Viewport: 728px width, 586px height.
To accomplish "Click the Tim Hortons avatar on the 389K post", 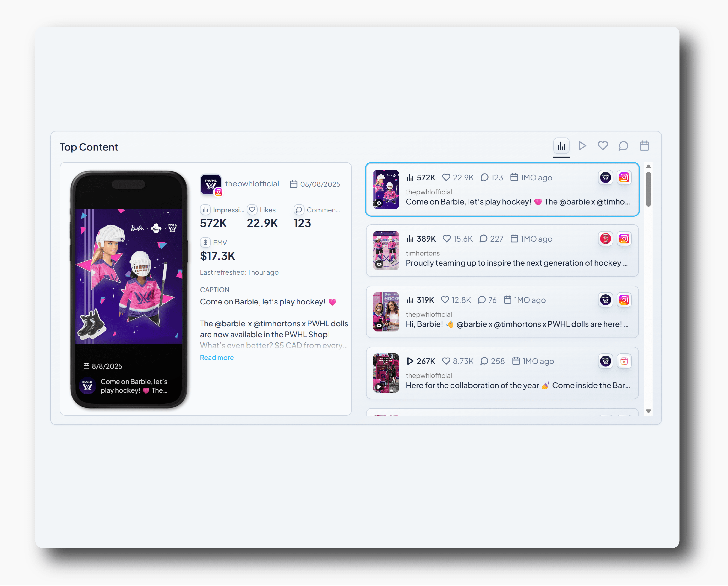I will 605,239.
